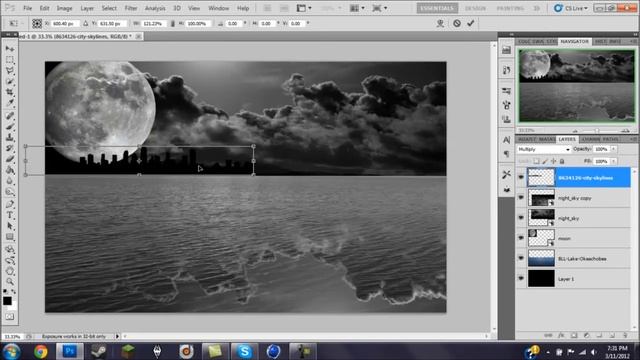Click the Navigator zoom slider
This screenshot has height=360, width=640.
(x=596, y=131)
